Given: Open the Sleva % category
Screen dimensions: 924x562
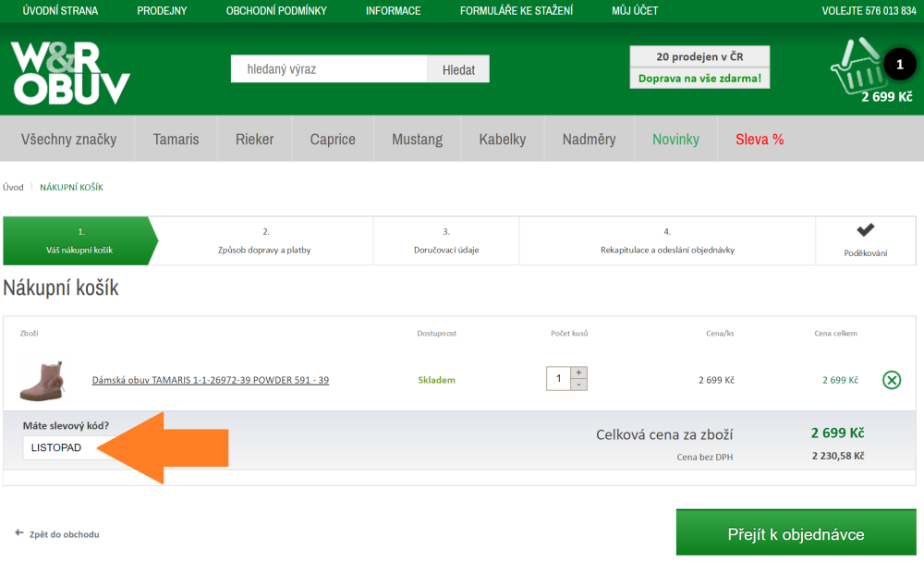Looking at the screenshot, I should point(759,140).
